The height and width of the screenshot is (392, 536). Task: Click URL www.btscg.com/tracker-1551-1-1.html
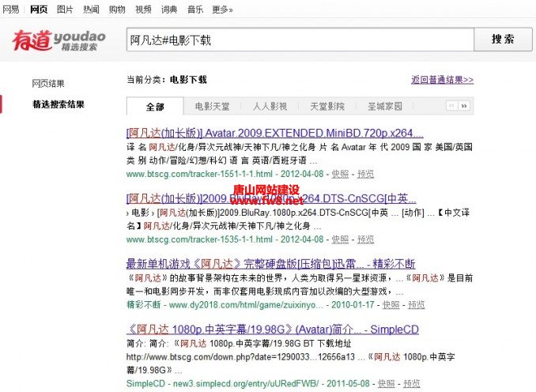point(199,174)
